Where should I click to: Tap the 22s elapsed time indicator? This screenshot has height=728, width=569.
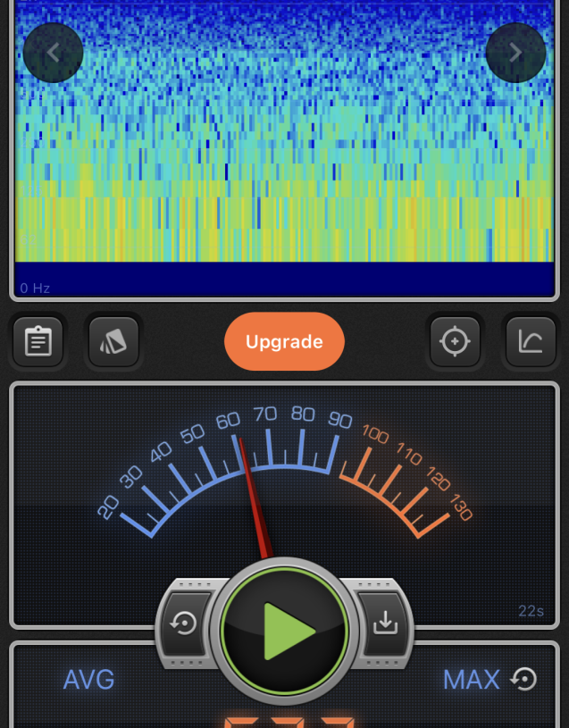pos(531,611)
